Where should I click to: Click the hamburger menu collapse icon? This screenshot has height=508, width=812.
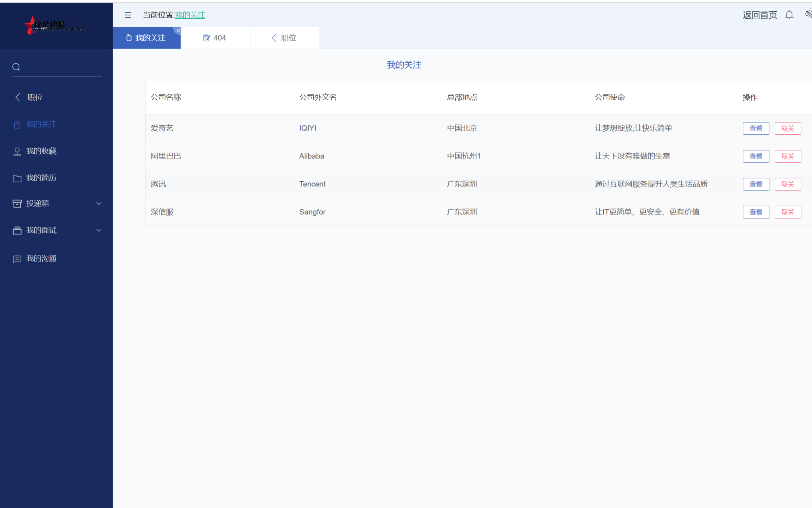click(x=128, y=15)
